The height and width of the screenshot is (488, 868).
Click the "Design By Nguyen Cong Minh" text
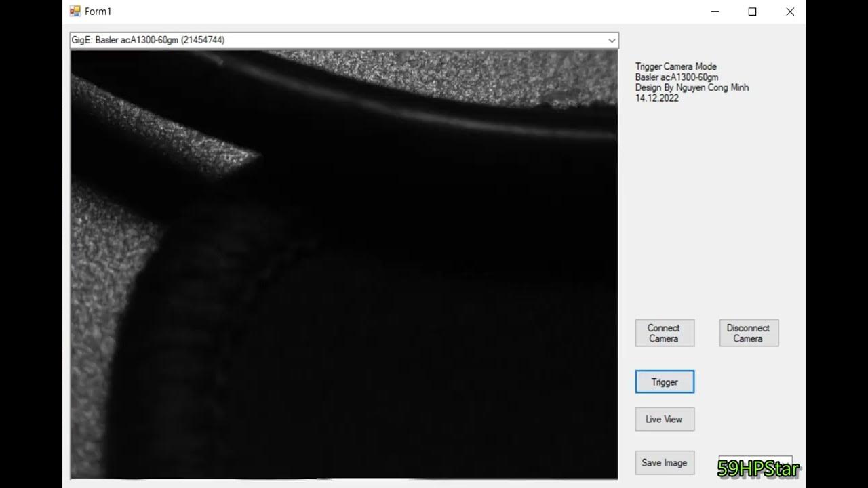(x=692, y=87)
